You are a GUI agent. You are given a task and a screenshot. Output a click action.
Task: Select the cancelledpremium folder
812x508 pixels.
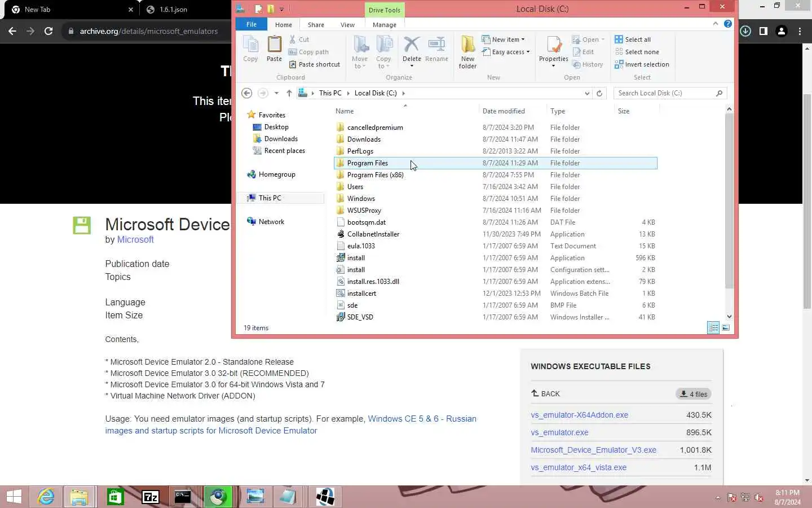496,128
